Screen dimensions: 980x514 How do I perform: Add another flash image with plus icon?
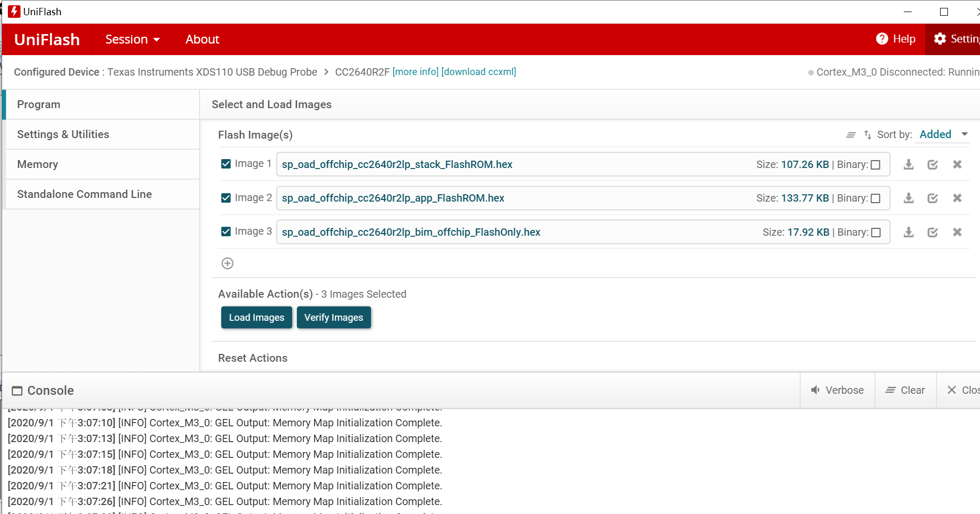(x=228, y=263)
